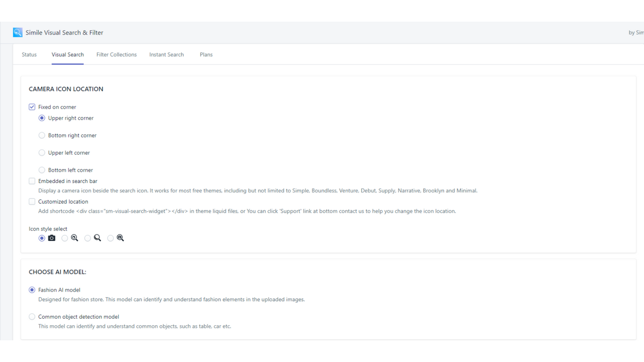View the Plans tab

click(x=206, y=54)
